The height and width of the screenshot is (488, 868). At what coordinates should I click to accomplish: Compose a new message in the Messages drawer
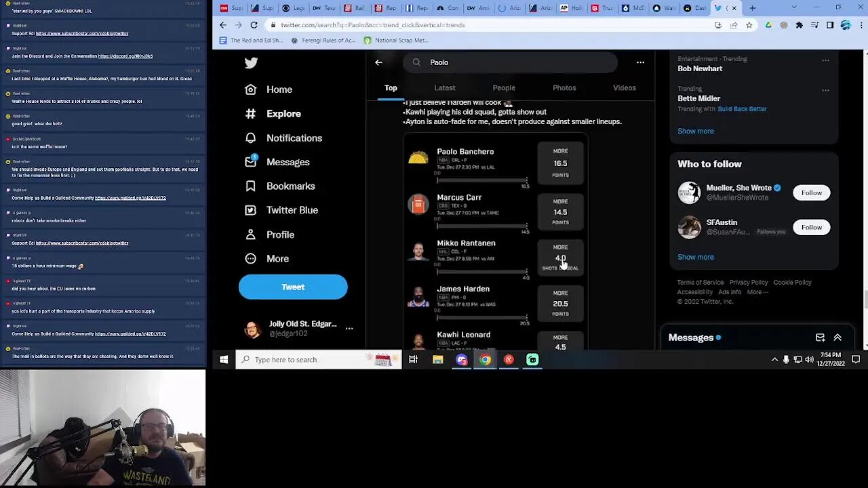[820, 338]
